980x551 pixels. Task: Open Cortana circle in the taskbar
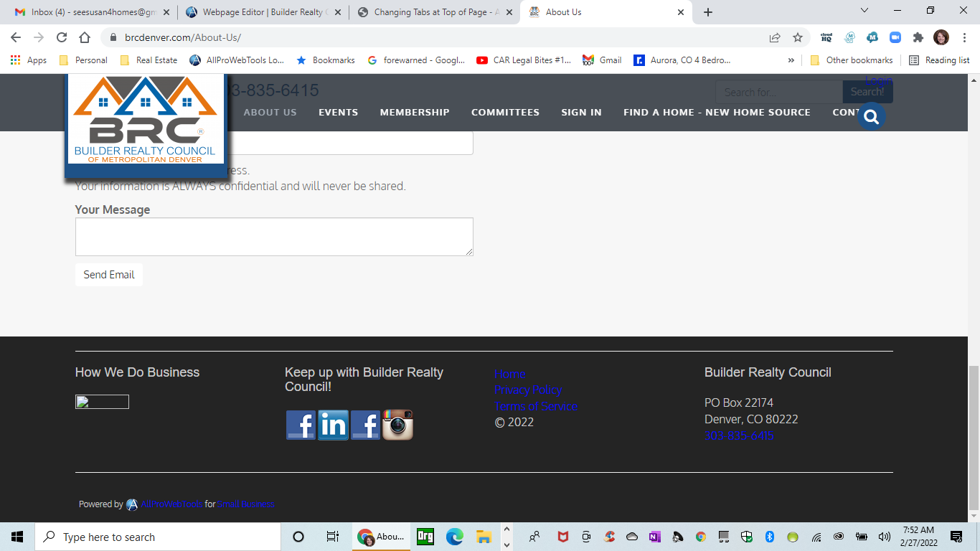[x=298, y=537]
